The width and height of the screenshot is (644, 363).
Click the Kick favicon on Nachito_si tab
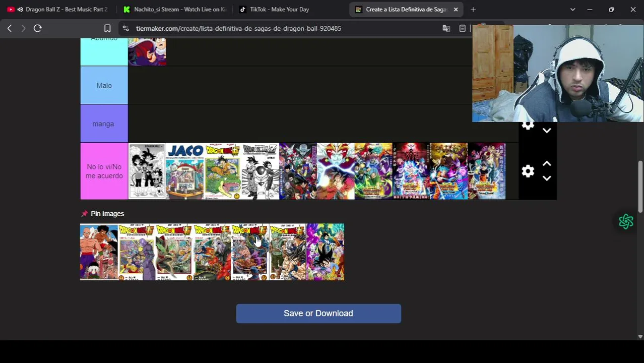126,10
